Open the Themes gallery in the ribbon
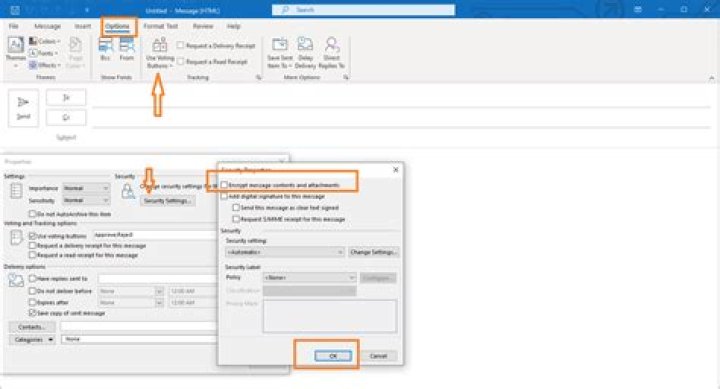 (16, 51)
